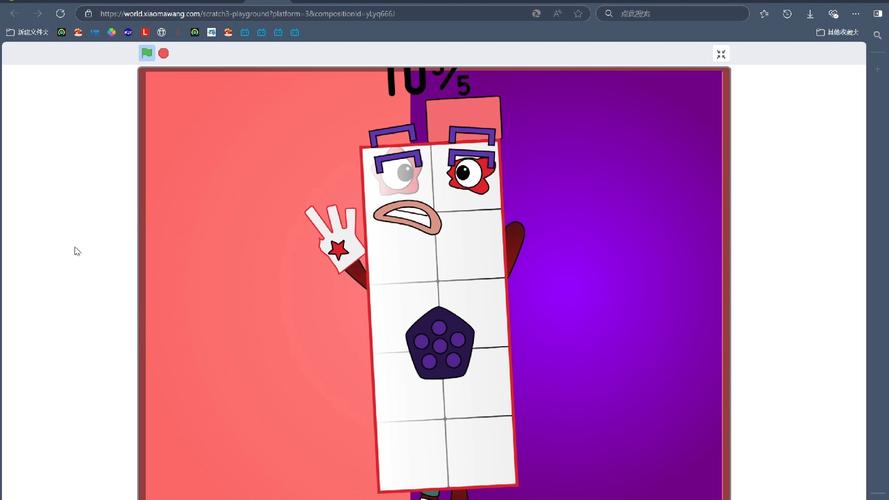The width and height of the screenshot is (889, 500).
Task: Open the downloads icon
Action: (x=810, y=14)
